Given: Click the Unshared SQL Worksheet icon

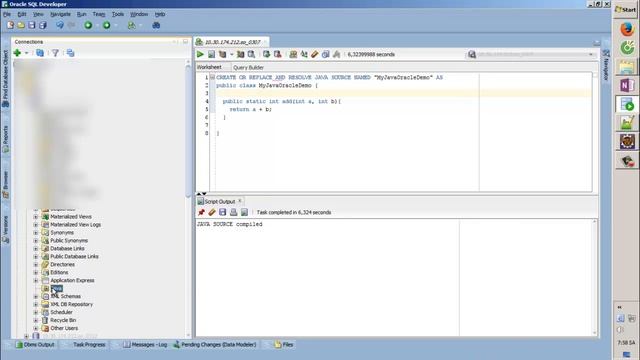Looking at the screenshot, I should tap(293, 54).
